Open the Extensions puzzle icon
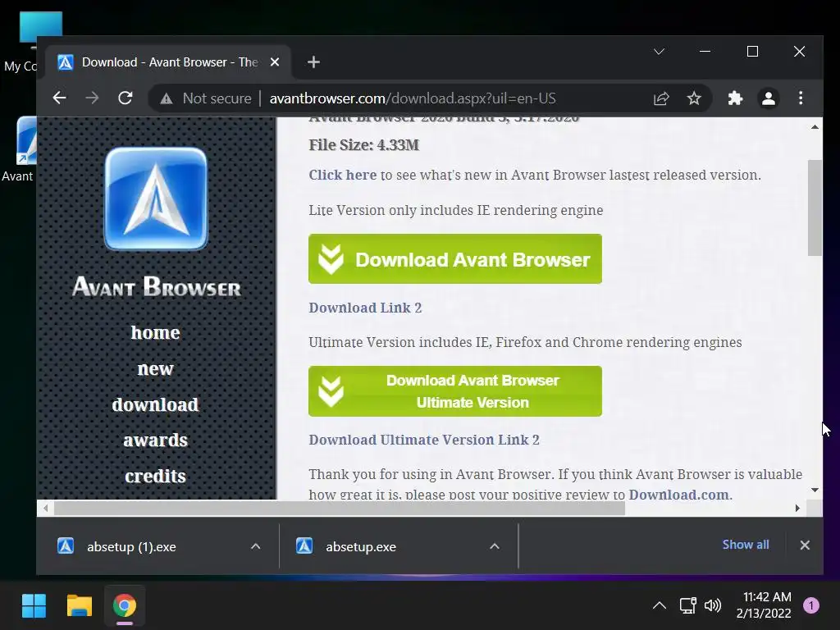 tap(736, 98)
